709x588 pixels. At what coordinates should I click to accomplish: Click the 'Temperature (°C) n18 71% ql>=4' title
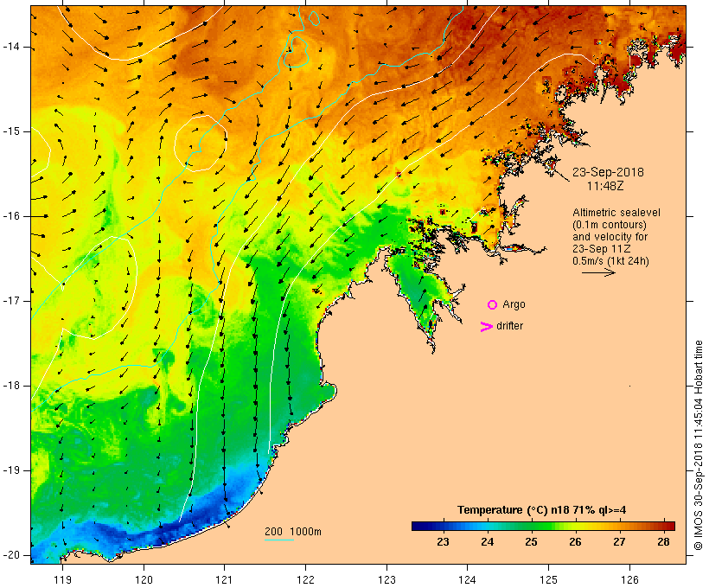tap(542, 510)
